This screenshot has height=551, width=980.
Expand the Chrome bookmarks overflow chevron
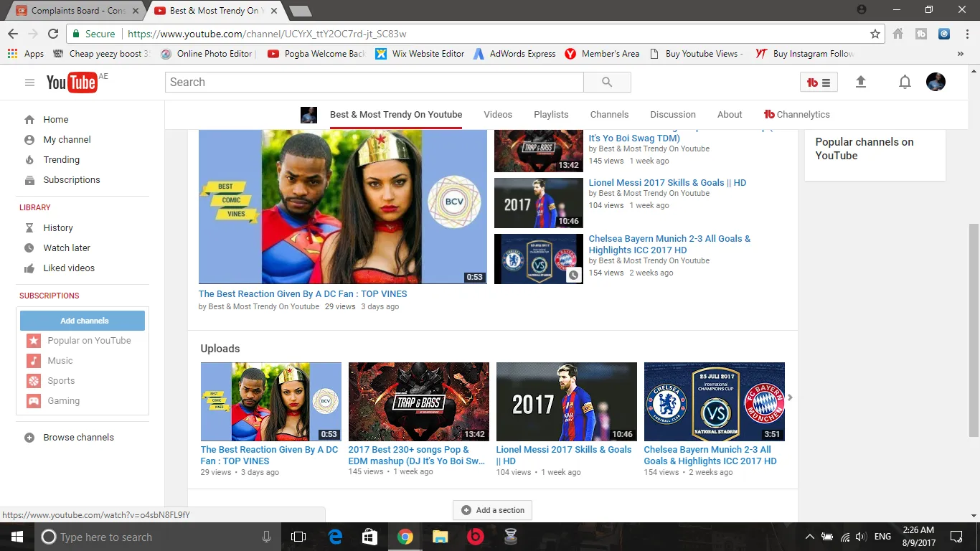tap(961, 54)
